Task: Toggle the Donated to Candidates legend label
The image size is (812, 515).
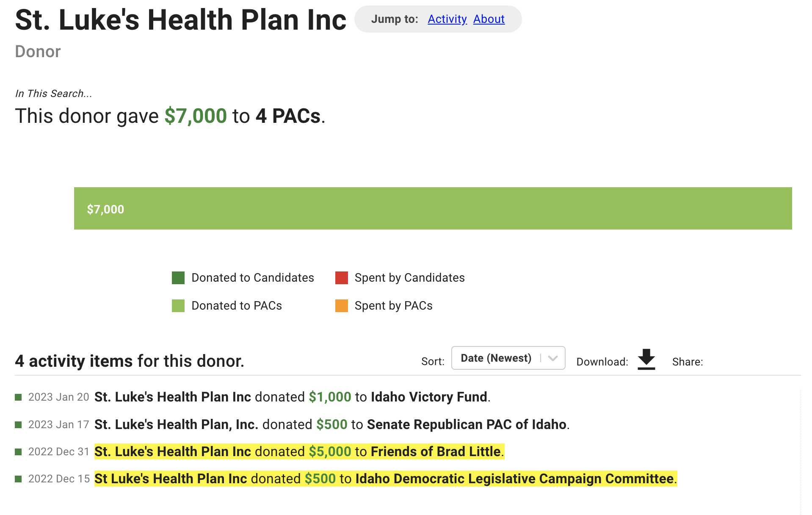Action: click(253, 278)
